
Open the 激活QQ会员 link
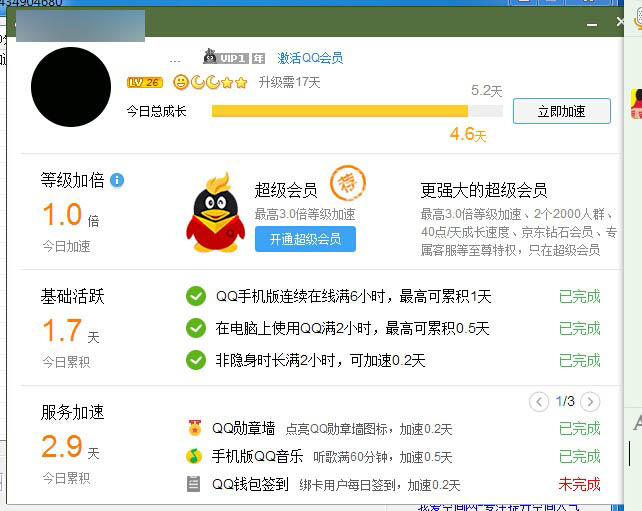[x=310, y=58]
